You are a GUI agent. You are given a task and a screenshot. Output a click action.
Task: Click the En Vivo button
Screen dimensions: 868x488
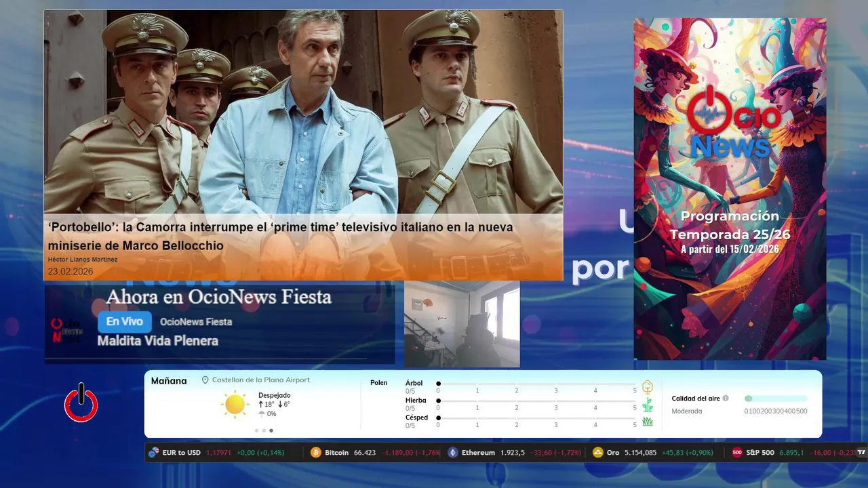(x=125, y=322)
